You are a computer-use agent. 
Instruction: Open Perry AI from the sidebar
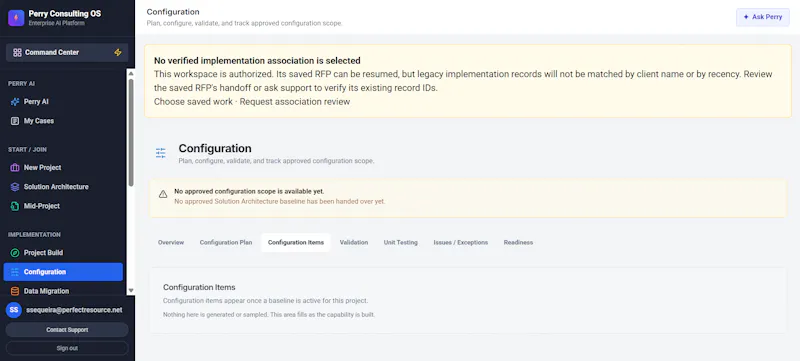[x=63, y=101]
